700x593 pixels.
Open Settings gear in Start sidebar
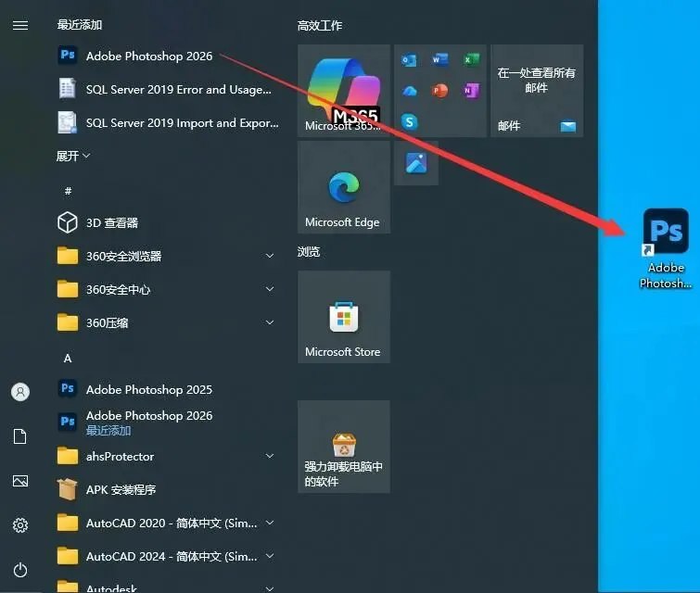tap(20, 525)
